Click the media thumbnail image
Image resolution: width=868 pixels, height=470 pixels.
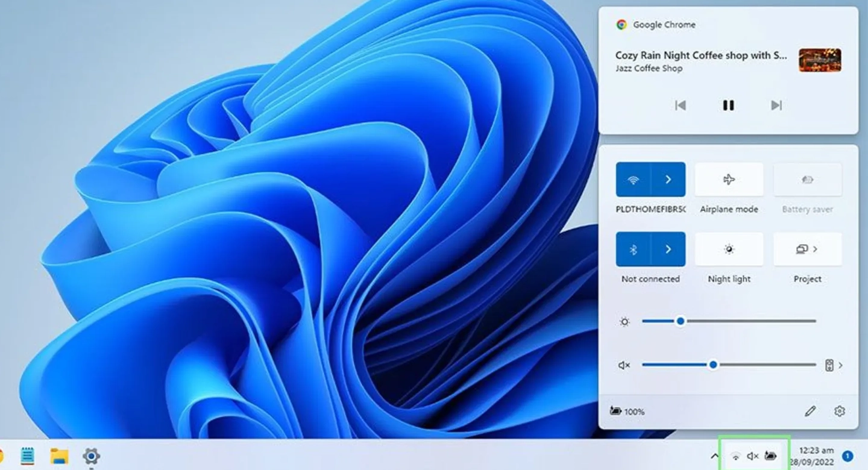pos(820,60)
